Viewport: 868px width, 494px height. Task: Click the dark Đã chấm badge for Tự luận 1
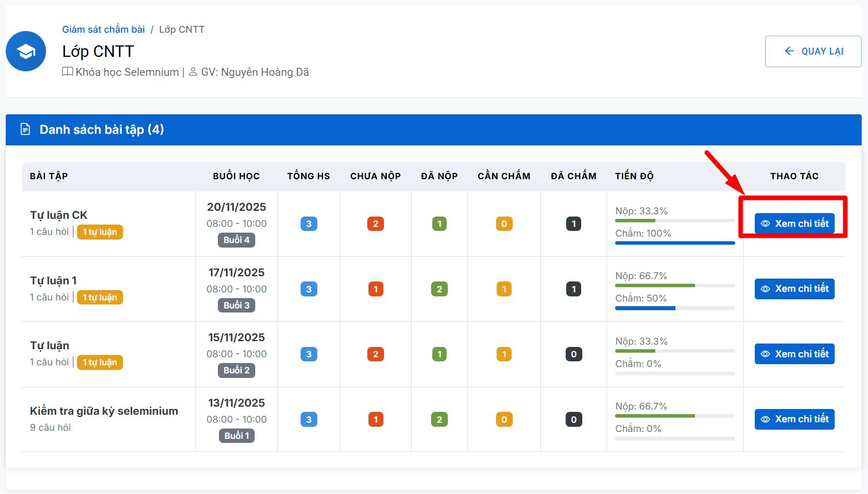574,289
